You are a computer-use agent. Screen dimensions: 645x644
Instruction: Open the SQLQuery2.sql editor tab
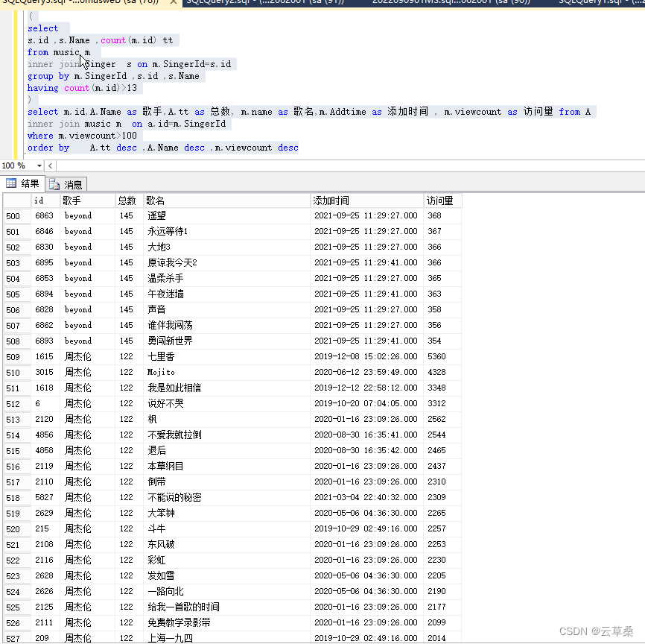click(265, 2)
